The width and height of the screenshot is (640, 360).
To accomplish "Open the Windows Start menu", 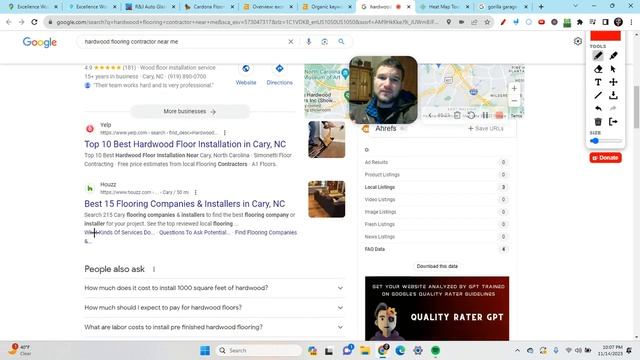I will (x=205, y=350).
